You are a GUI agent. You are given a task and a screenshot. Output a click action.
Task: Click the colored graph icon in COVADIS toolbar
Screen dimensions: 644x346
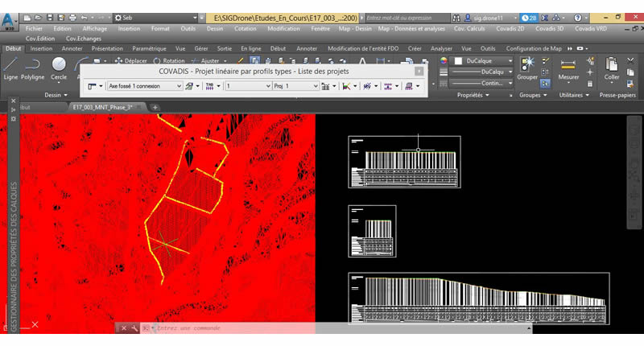346,86
